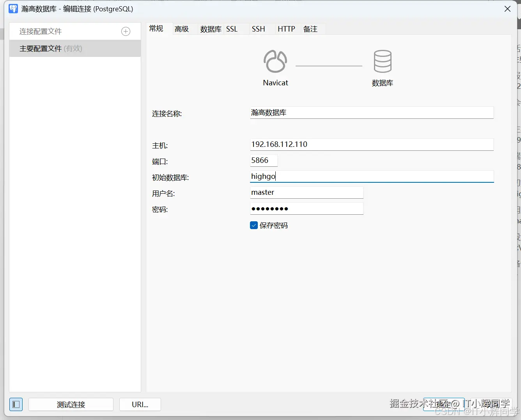521x420 pixels.
Task: Focus the 端口 field showing 5866
Action: click(x=264, y=161)
